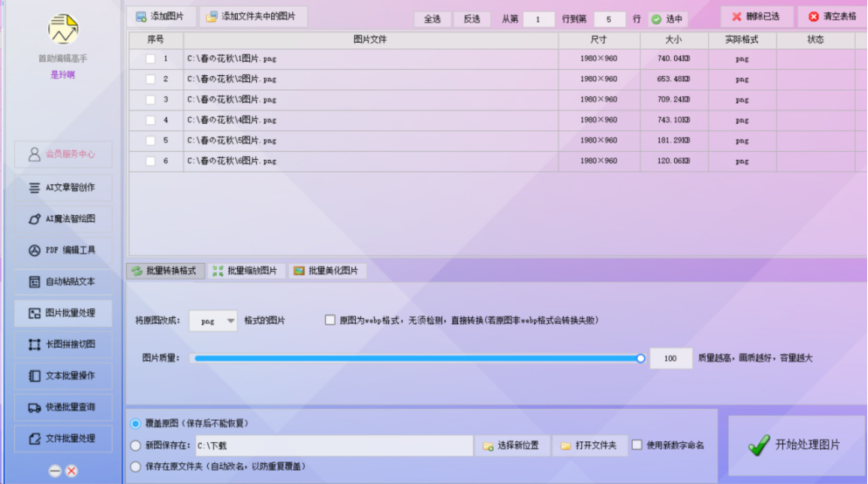
Task: Click the green arrows icon in 批量转换格式
Action: pos(136,271)
